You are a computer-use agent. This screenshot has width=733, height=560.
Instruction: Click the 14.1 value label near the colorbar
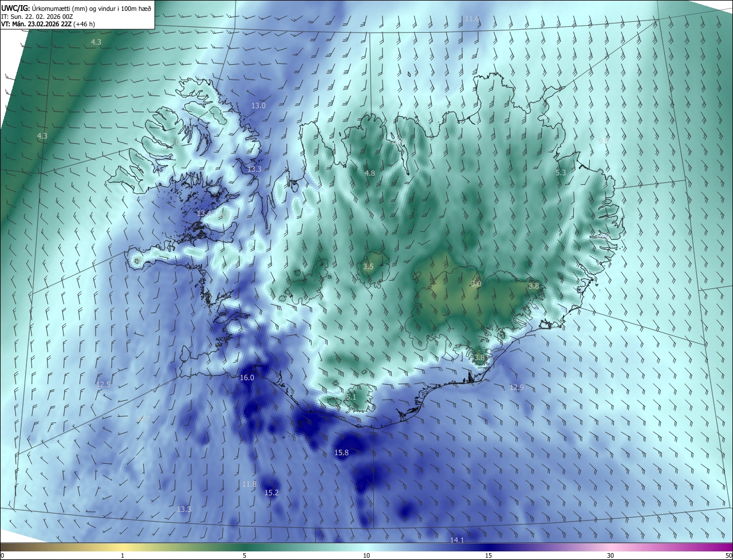pyautogui.click(x=457, y=540)
